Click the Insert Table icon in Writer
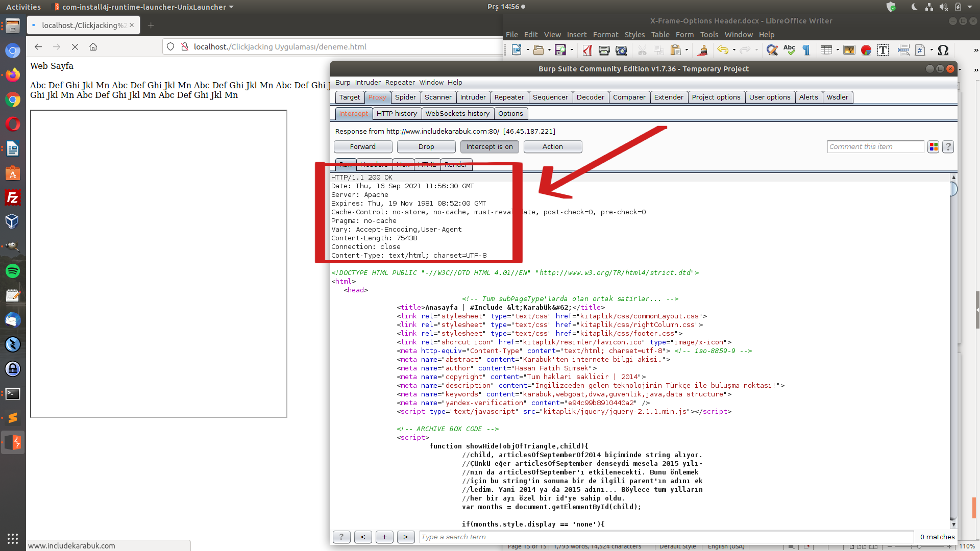Viewport: 980px width, 551px height. click(826, 50)
